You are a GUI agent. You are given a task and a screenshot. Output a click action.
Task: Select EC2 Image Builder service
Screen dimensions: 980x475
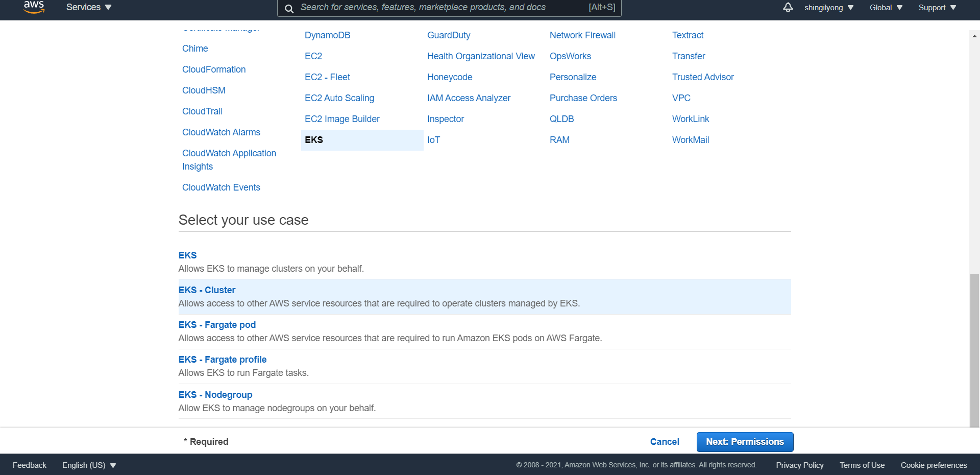pyautogui.click(x=342, y=119)
